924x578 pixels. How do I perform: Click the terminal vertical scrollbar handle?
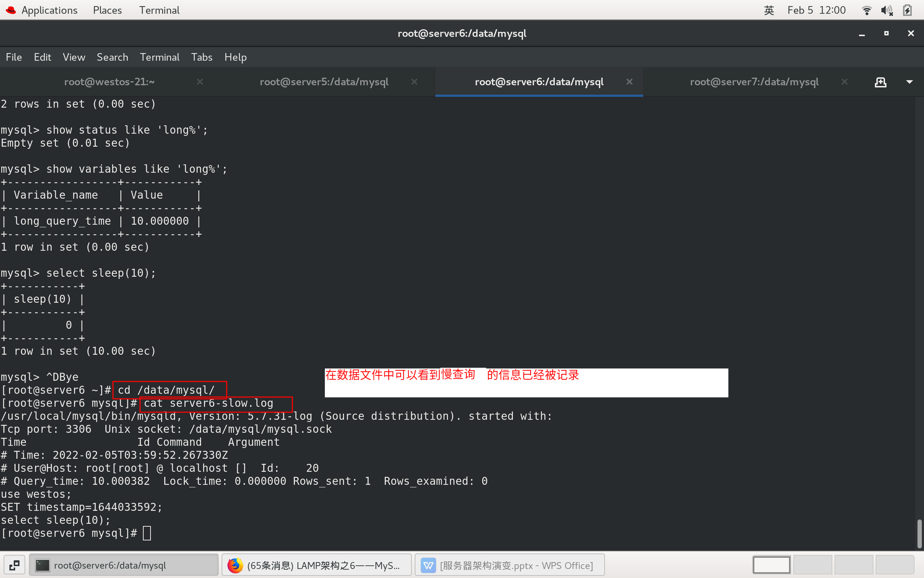point(919,534)
